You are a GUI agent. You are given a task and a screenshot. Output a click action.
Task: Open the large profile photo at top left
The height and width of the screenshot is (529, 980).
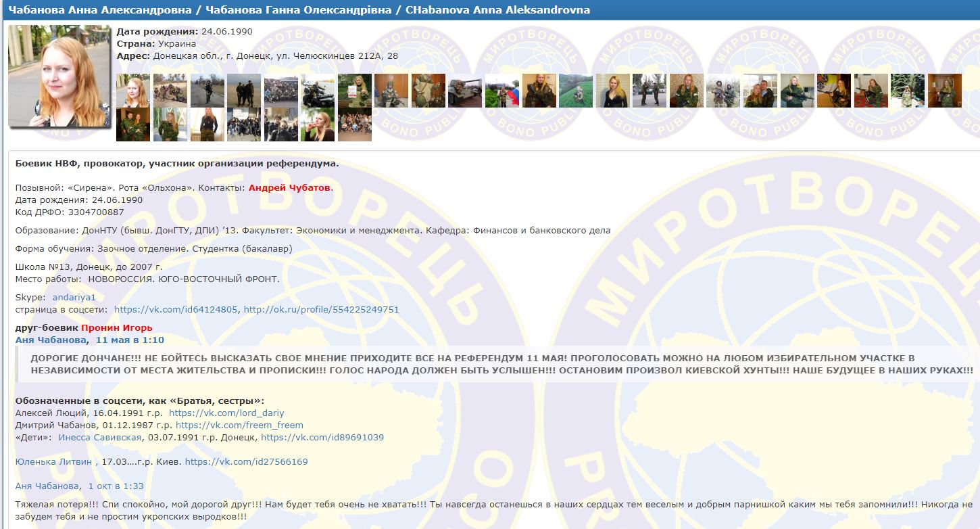tap(59, 76)
